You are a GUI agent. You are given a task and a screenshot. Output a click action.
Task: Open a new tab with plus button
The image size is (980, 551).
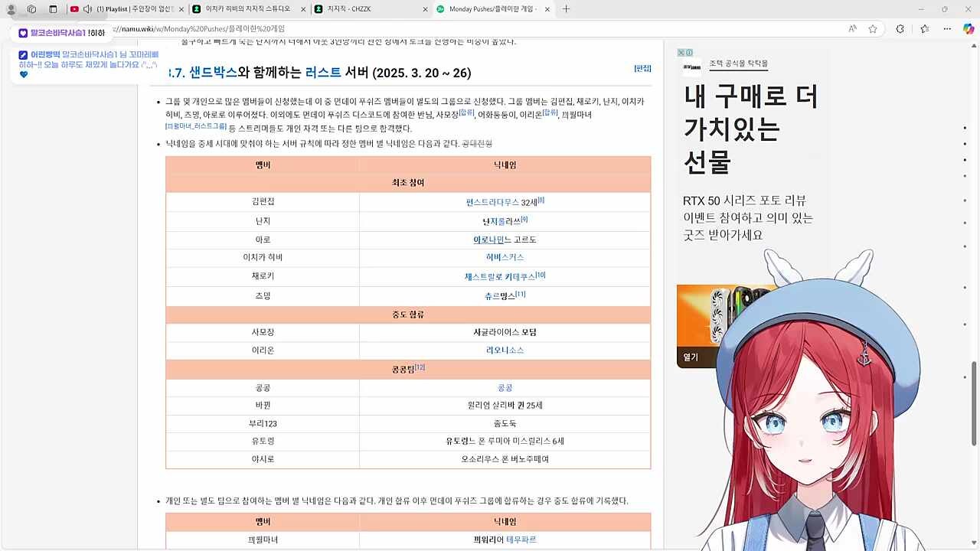pos(566,9)
